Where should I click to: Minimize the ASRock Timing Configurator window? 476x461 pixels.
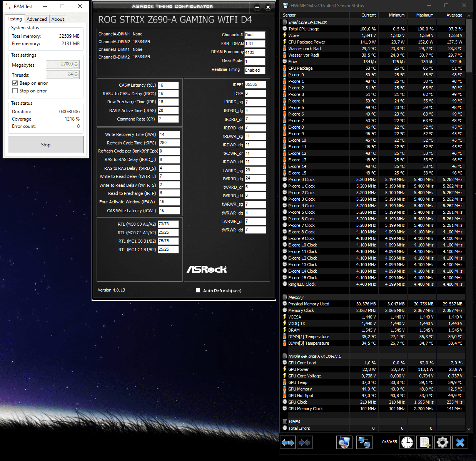(x=257, y=7)
